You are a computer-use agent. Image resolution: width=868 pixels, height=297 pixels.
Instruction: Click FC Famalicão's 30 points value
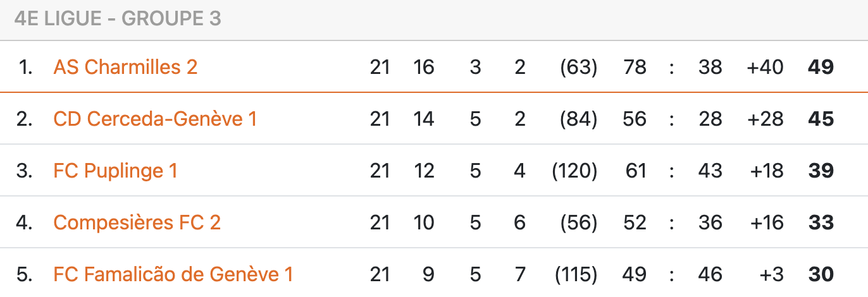click(x=821, y=274)
